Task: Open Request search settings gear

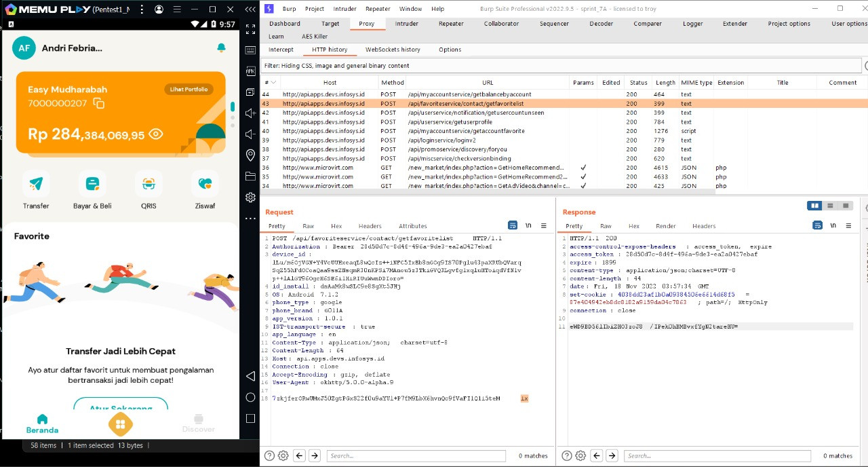Action: pyautogui.click(x=283, y=456)
